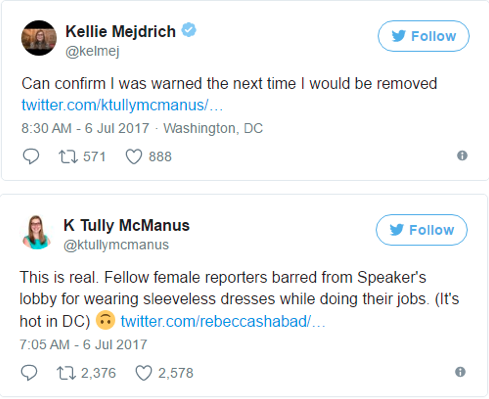Screen dimensions: 489x399
Task: Click verified badge next to Kellie Mejdrich
Action: 189,30
